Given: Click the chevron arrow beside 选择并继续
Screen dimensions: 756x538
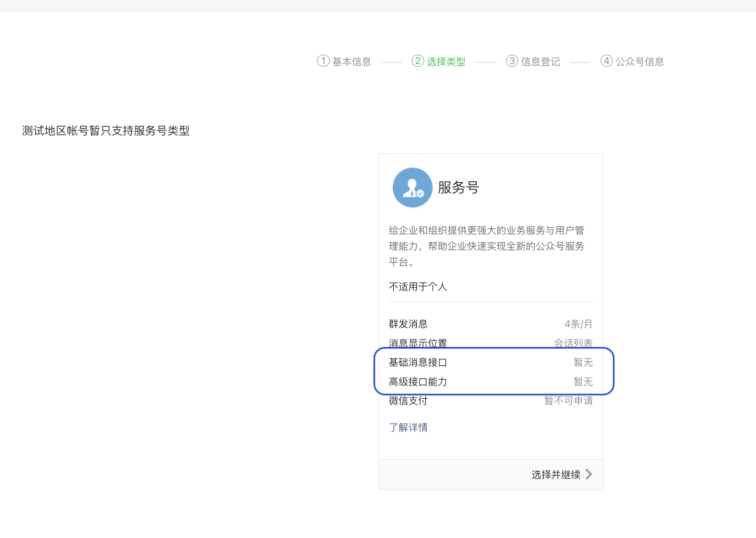Looking at the screenshot, I should 589,474.
